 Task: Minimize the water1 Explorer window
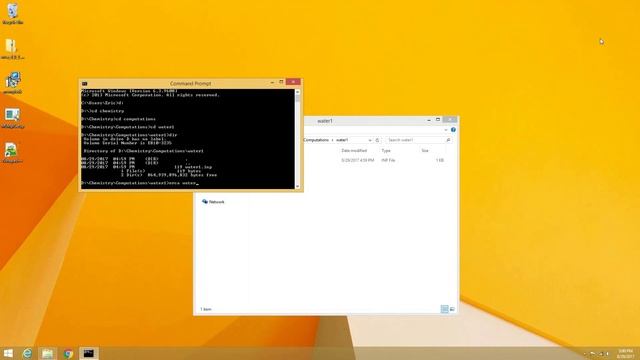click(x=429, y=120)
